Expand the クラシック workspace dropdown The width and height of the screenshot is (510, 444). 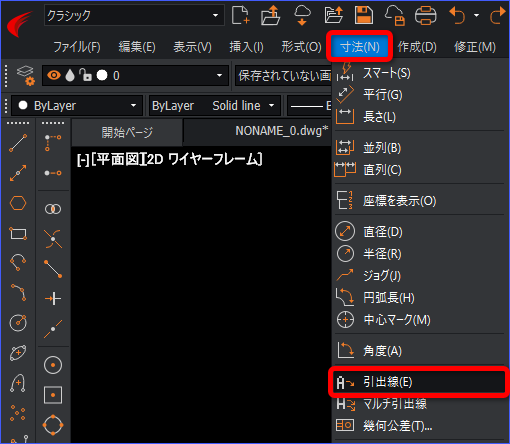click(215, 15)
